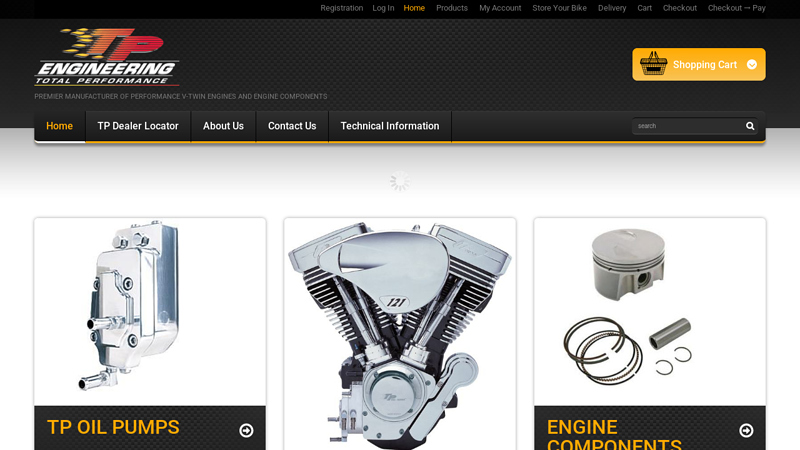Click the Engine Components arrow icon
This screenshot has width=800, height=450.
coord(746,431)
